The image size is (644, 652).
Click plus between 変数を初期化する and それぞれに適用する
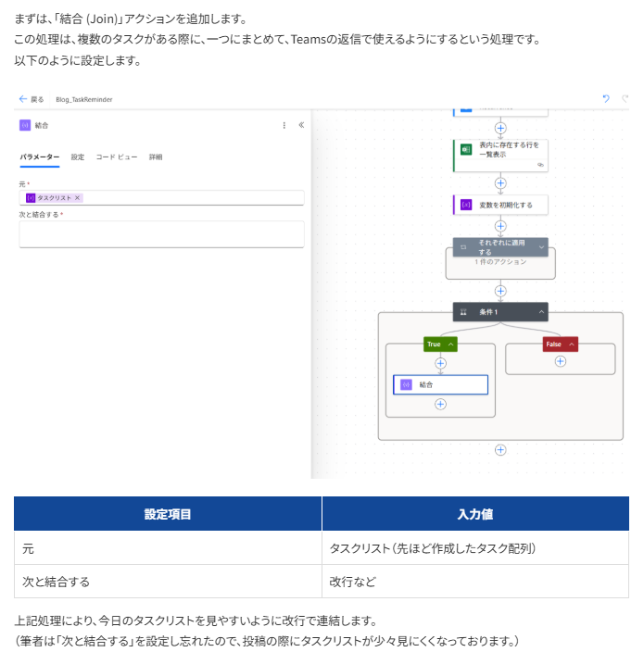pyautogui.click(x=500, y=225)
